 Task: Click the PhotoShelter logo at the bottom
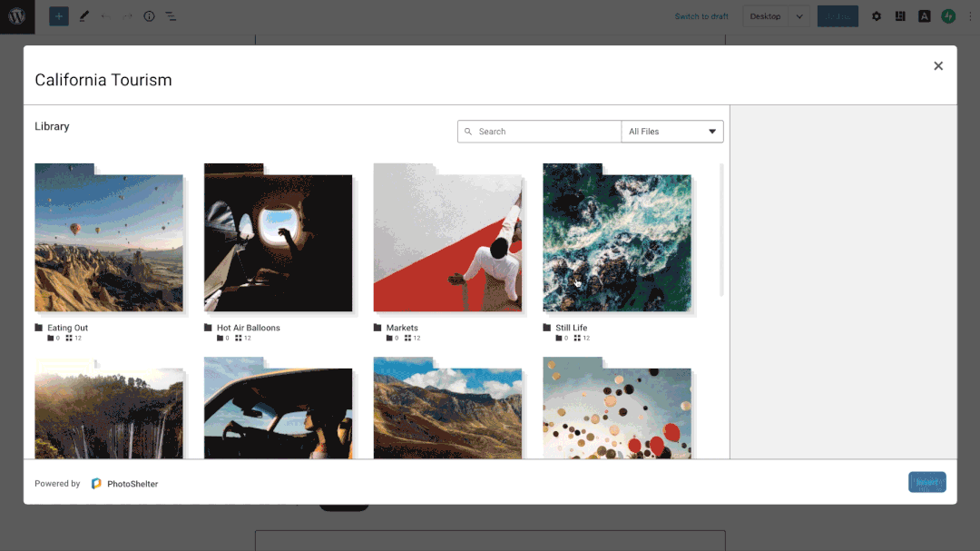pos(124,483)
